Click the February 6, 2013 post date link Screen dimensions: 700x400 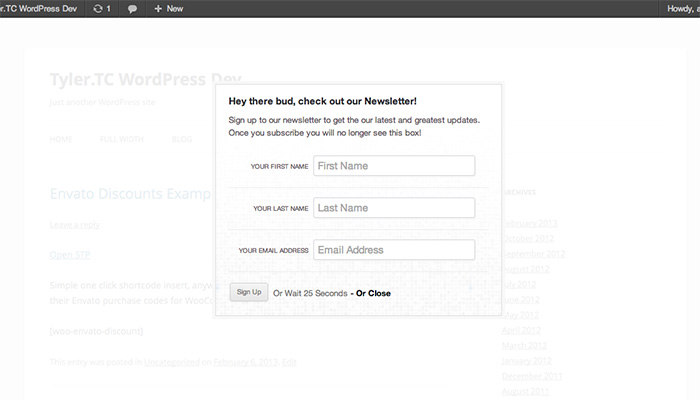coord(246,362)
